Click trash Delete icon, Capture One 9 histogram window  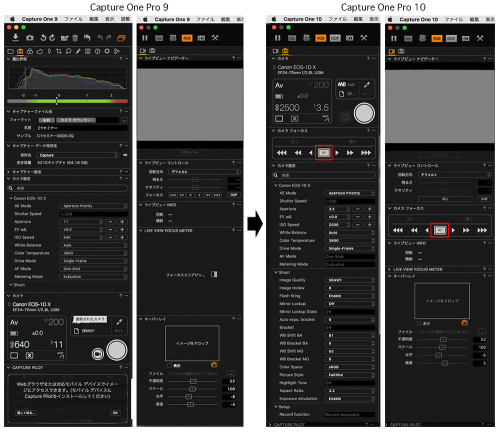75,38
